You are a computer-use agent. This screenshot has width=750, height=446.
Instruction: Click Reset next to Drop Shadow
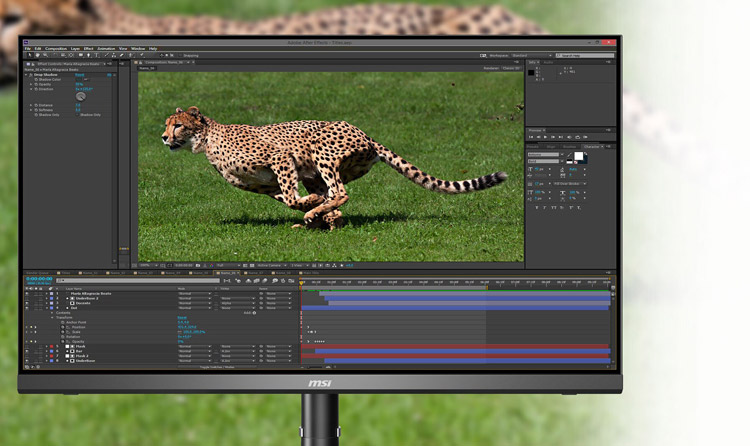click(80, 75)
